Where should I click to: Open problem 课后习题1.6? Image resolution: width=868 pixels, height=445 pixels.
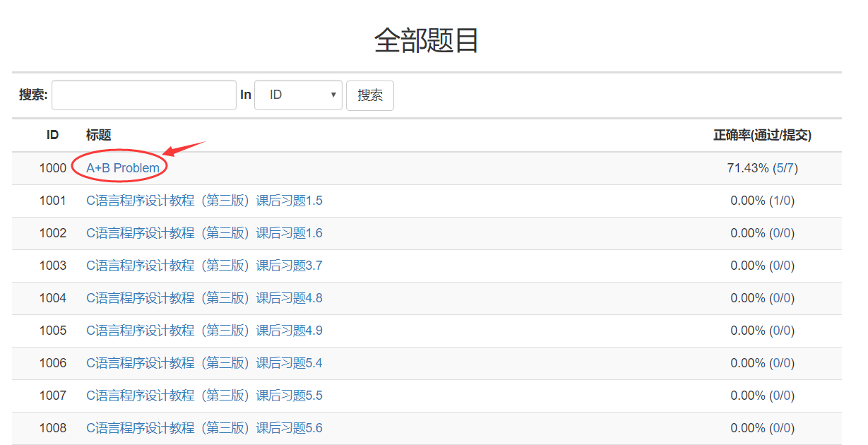(204, 233)
